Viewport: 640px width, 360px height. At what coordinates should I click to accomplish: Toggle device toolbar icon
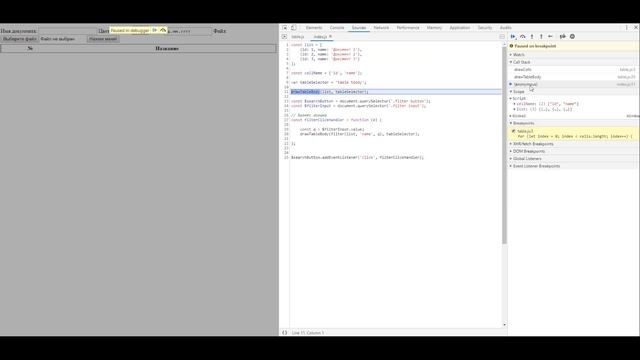[293, 28]
